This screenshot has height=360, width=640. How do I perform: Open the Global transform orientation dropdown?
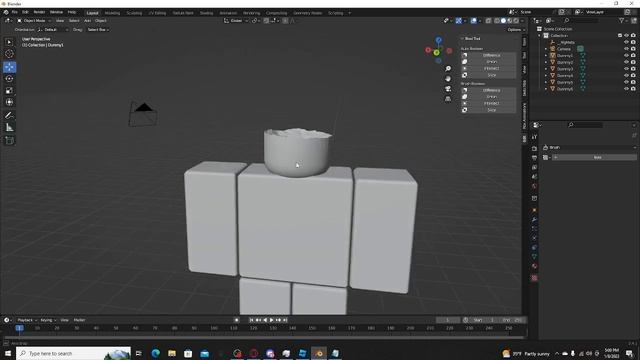236,20
